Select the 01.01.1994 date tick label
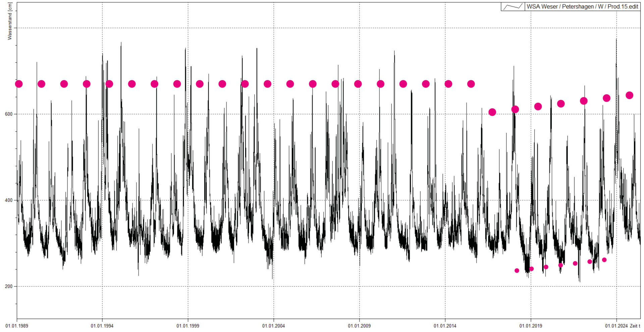The image size is (644, 332). pyautogui.click(x=102, y=326)
